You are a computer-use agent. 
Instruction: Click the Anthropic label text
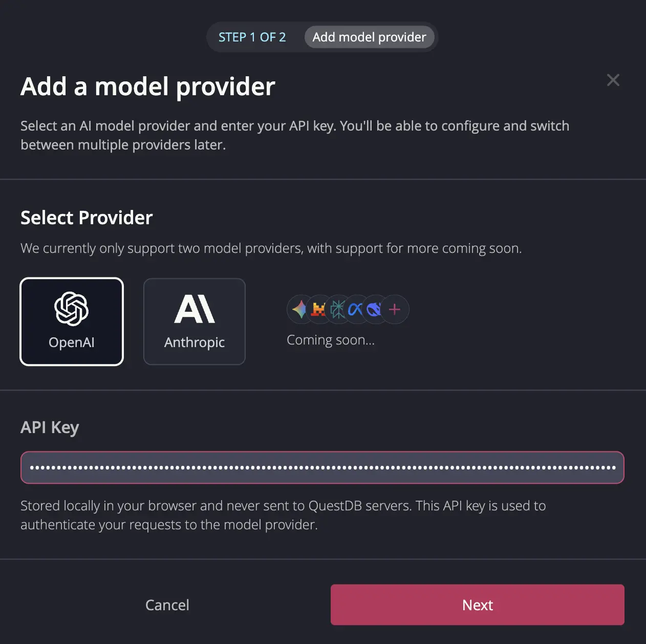pos(195,342)
